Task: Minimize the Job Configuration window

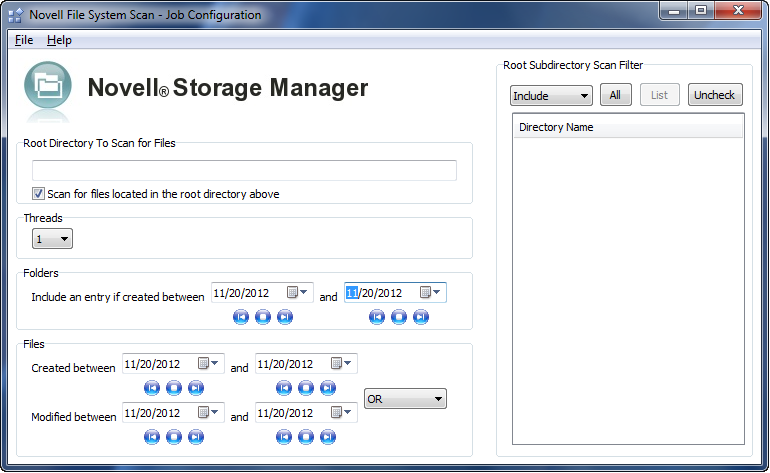Action: point(674,10)
